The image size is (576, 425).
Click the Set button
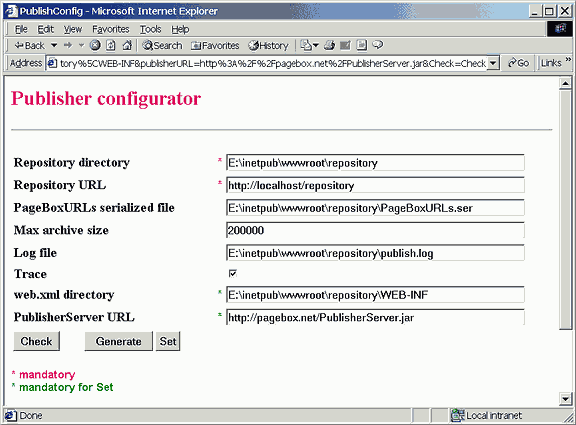(168, 341)
